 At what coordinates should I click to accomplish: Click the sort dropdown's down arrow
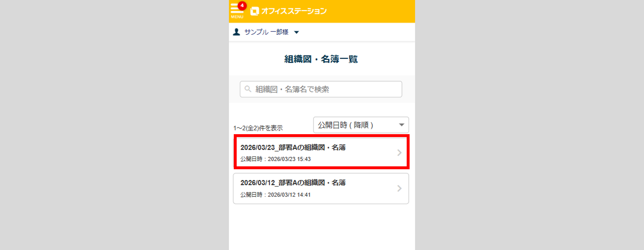[402, 125]
